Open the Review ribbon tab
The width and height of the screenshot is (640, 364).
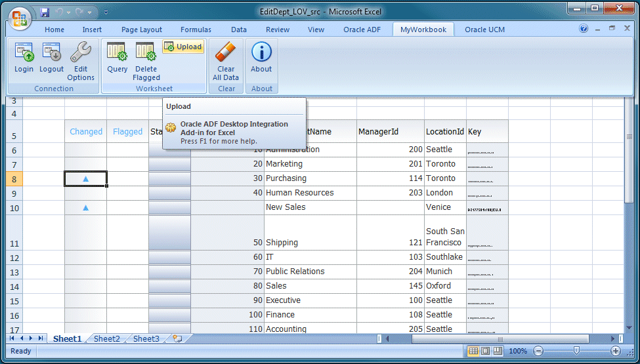pos(278,30)
